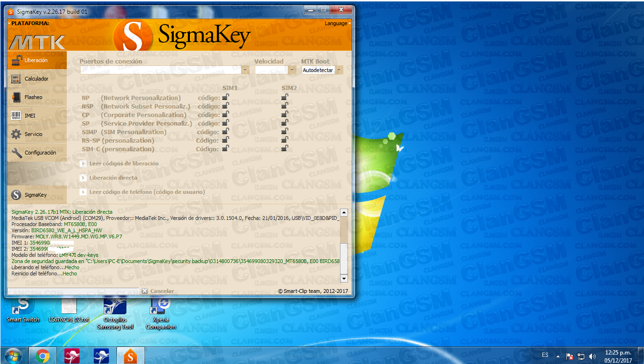Open the Servicio section
Image resolution: width=644 pixels, height=364 pixels.
coord(37,134)
